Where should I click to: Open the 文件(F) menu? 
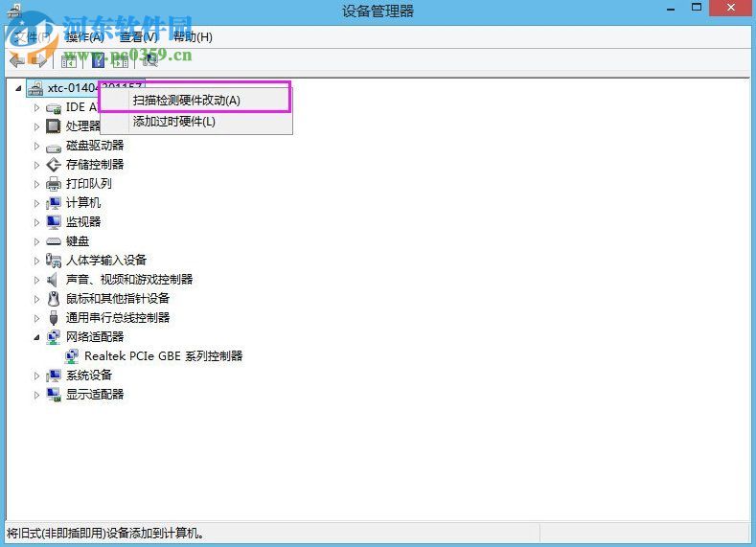coord(33,37)
